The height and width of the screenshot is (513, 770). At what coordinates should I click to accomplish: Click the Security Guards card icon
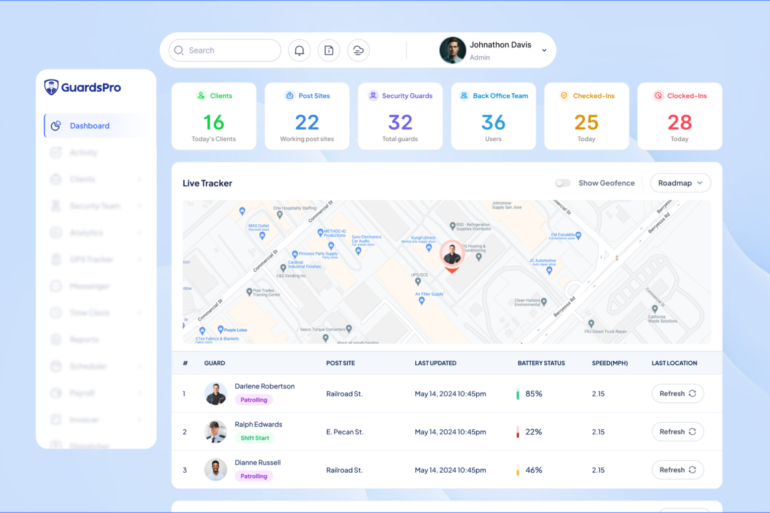click(x=373, y=96)
